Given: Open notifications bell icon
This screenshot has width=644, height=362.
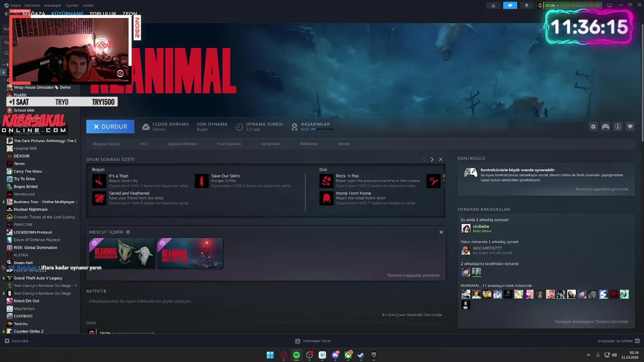Looking at the screenshot, I should click(x=527, y=6).
